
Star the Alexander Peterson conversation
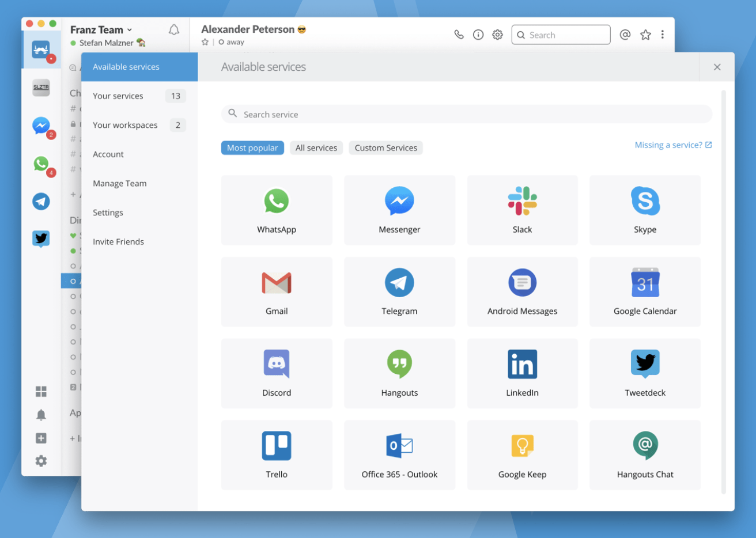[x=205, y=42]
